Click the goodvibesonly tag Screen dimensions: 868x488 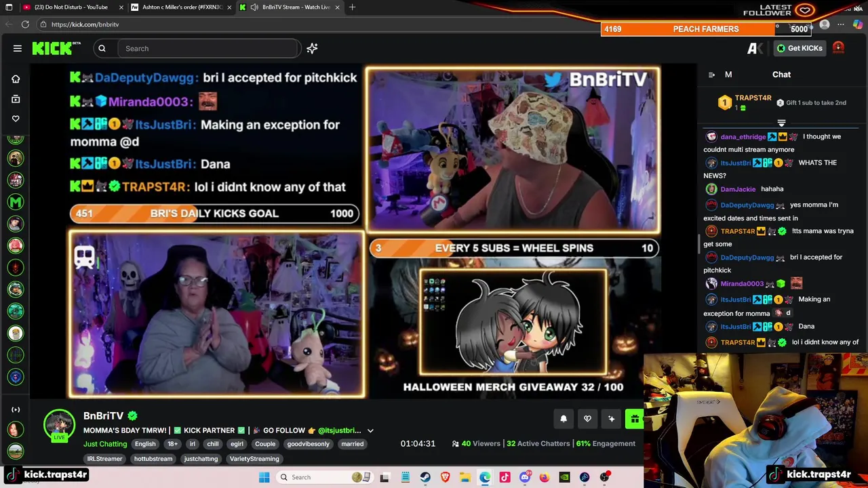point(308,444)
